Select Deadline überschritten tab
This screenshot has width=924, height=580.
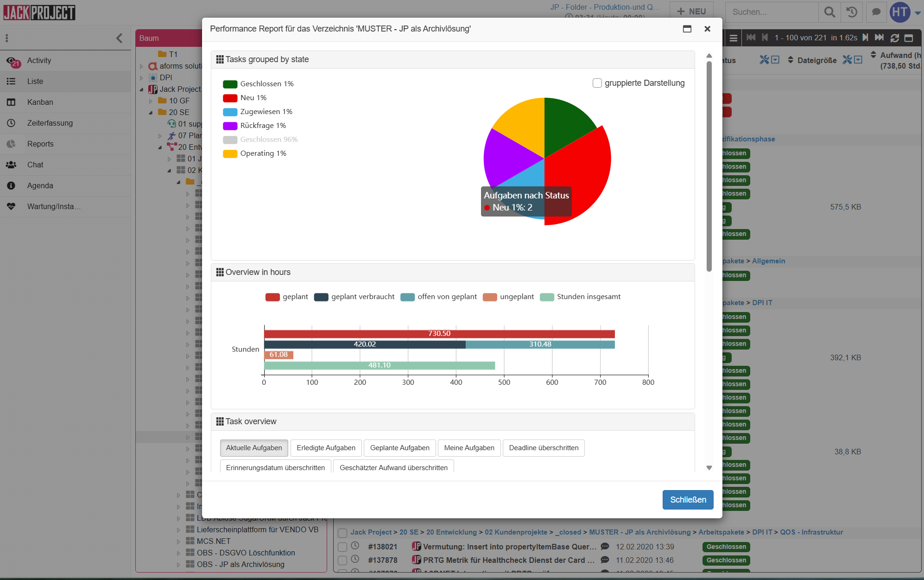(x=544, y=448)
